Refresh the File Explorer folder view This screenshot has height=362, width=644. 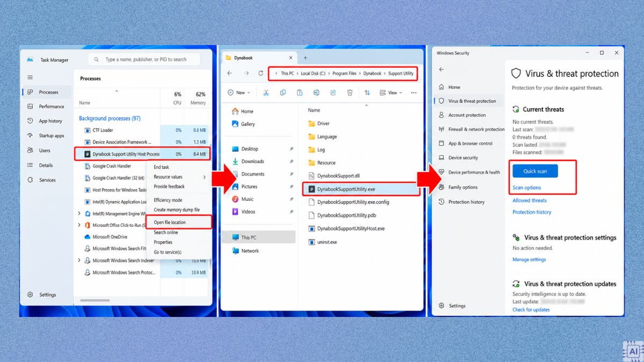point(261,73)
